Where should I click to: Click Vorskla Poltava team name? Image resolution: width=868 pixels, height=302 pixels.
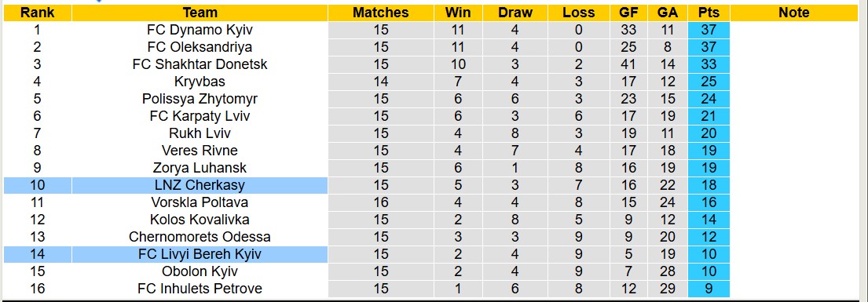200,202
